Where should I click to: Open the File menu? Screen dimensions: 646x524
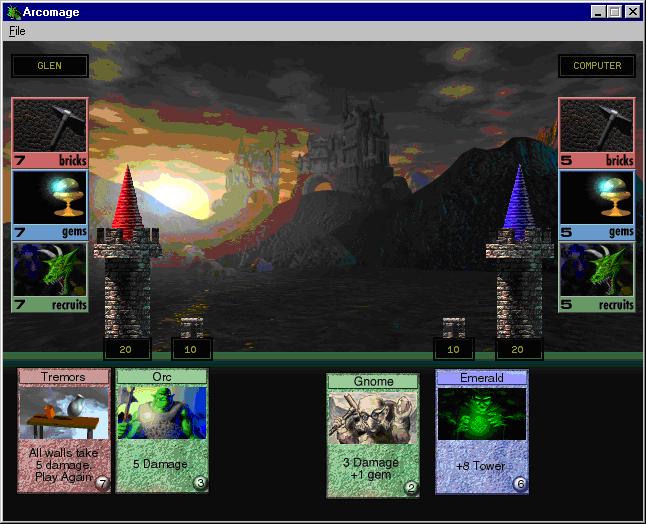click(17, 31)
